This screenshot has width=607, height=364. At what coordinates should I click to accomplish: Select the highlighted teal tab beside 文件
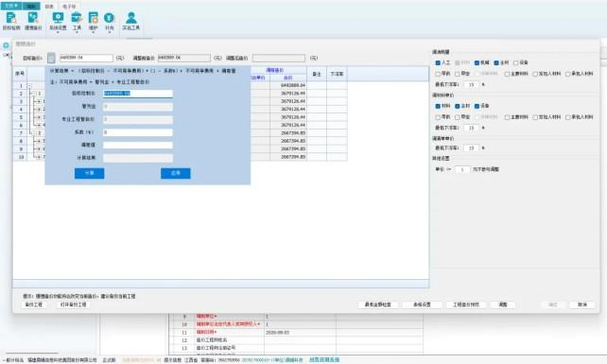31,7
